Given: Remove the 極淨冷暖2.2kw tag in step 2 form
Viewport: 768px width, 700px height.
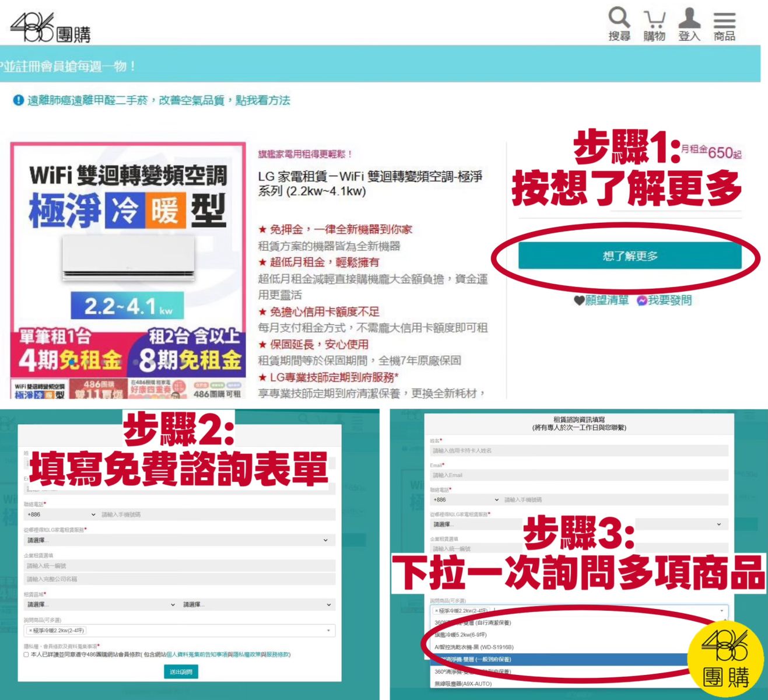Looking at the screenshot, I should tap(30, 631).
